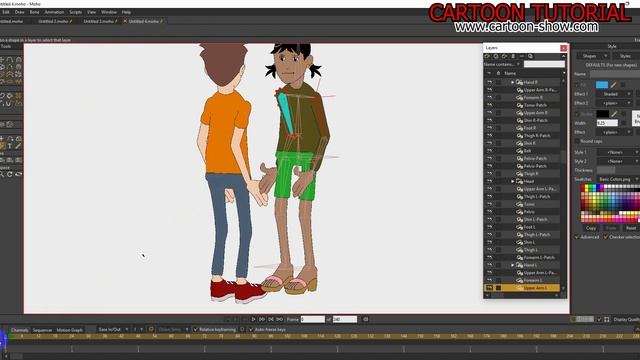This screenshot has width=640, height=360.
Task: Switch to the Motion Graph tab
Action: click(x=69, y=330)
